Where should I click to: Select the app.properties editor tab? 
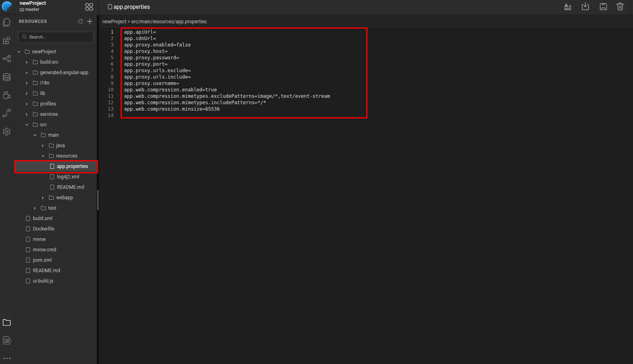click(x=129, y=7)
